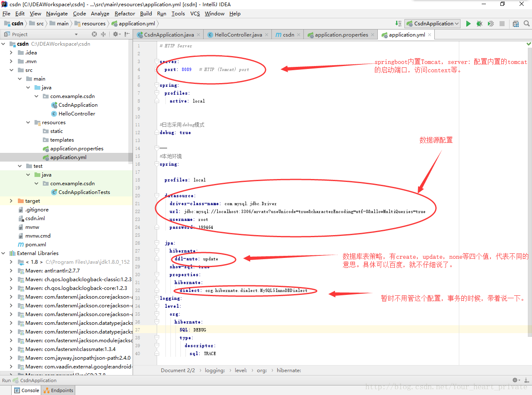Image resolution: width=532 pixels, height=395 pixels.
Task: Select the static folder
Action: point(53,131)
